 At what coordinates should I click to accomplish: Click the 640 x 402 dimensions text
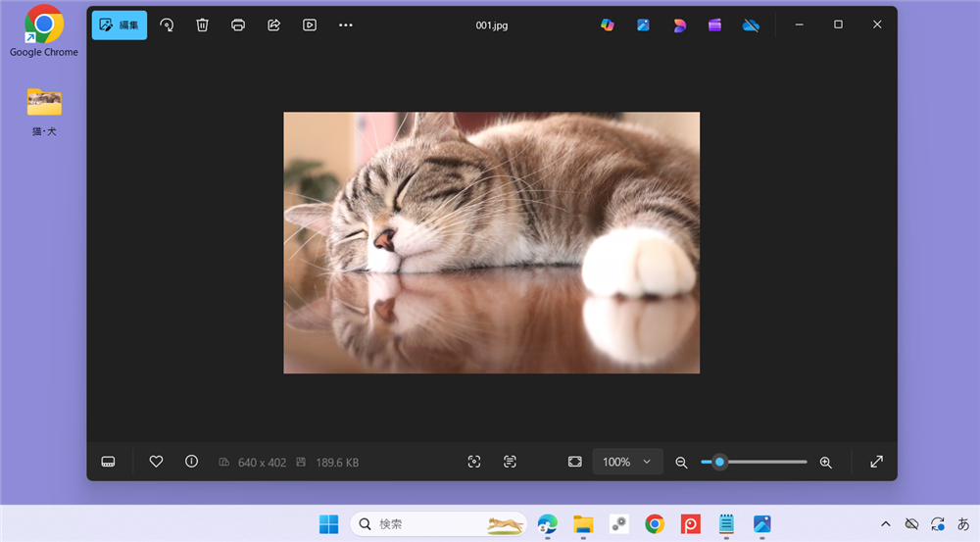(262, 463)
